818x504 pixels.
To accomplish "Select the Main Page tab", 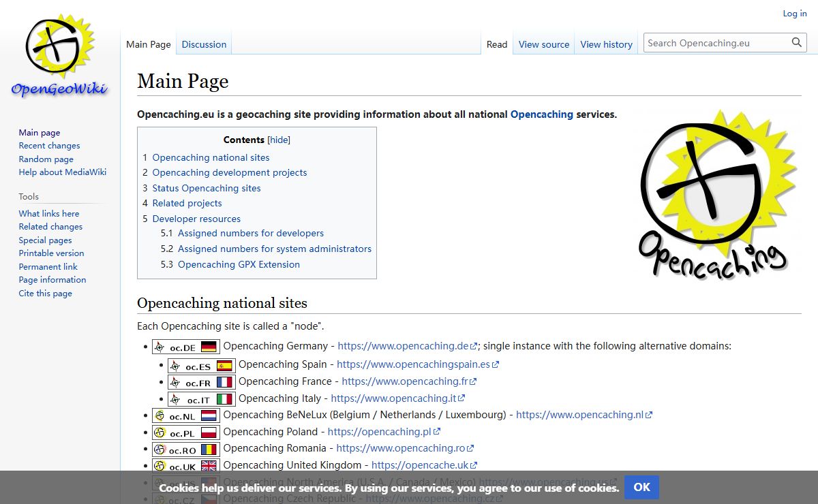I will (149, 44).
